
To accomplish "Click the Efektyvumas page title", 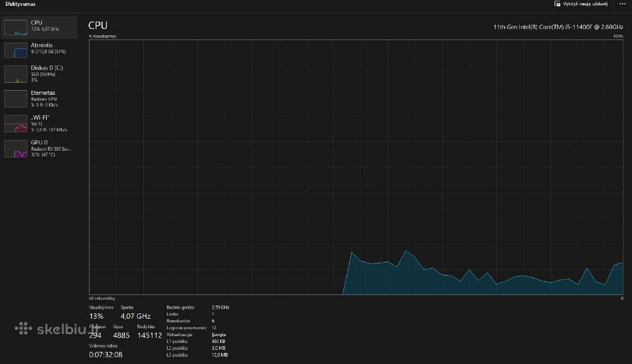I will (x=20, y=4).
